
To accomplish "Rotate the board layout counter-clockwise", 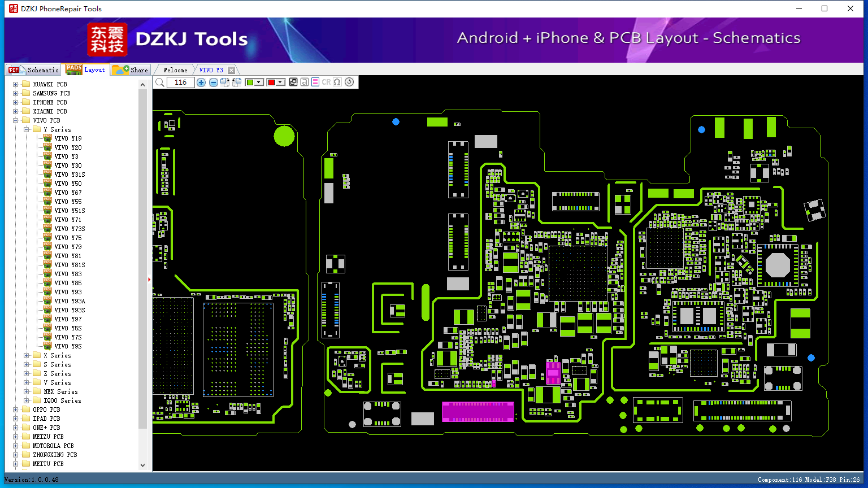I will click(237, 82).
